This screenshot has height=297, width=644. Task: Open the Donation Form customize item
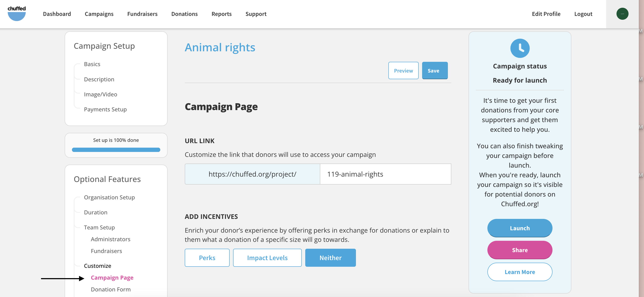tap(110, 289)
